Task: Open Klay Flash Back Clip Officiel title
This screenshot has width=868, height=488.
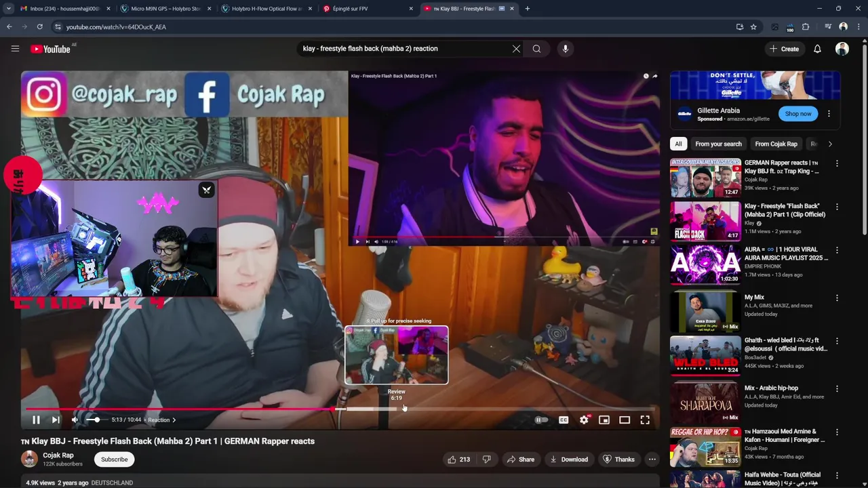Action: (x=785, y=210)
